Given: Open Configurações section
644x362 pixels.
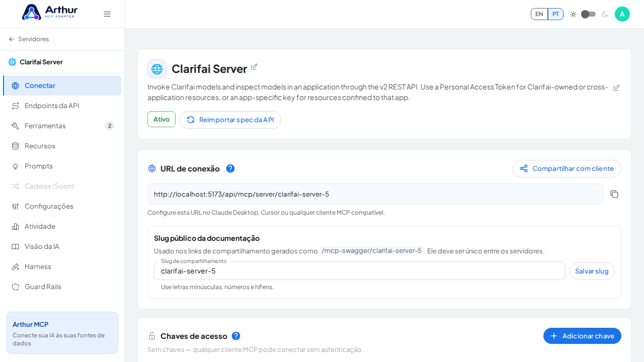Looking at the screenshot, I should tap(62, 206).
